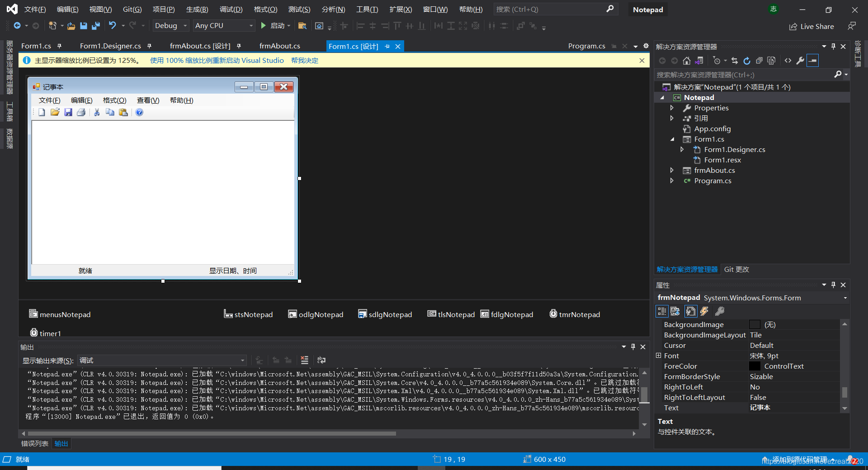Click the 使用 100% 缩放比例重新启动 Visual Studio link
This screenshot has width=868, height=470.
coord(217,61)
